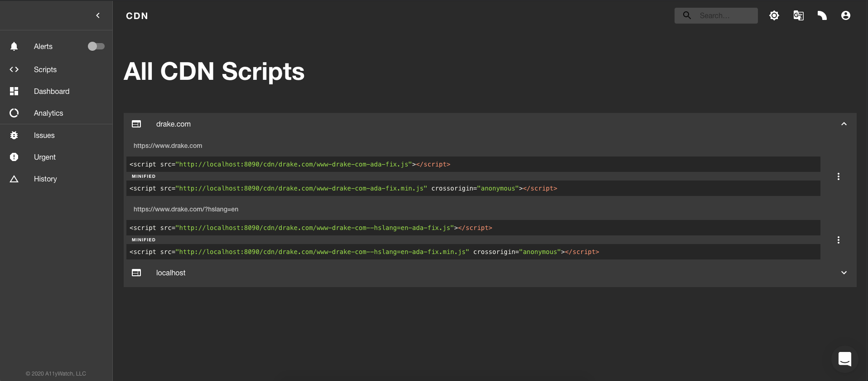
Task: Collapse the sidebar with the chevron arrow
Action: [98, 15]
